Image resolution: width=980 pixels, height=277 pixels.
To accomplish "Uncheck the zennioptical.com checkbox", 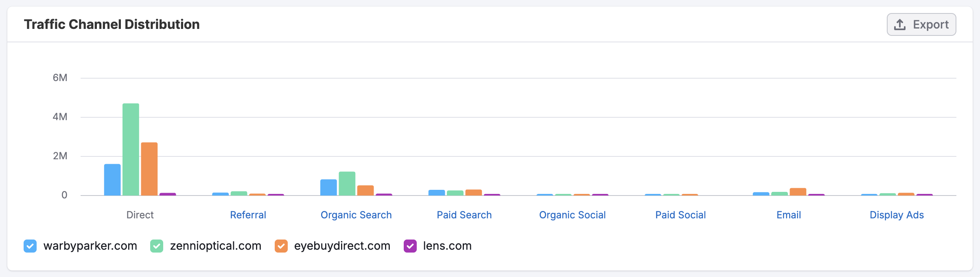I will [x=157, y=246].
